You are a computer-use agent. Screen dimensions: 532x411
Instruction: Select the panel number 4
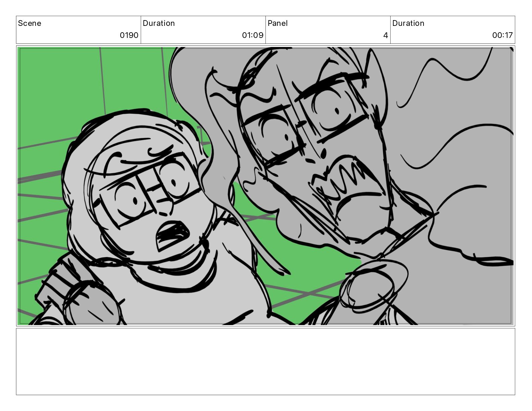pyautogui.click(x=386, y=35)
